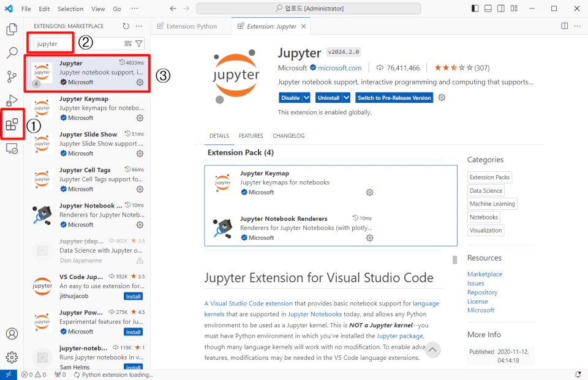The width and height of the screenshot is (588, 380).
Task: Refresh the extensions marketplace list
Action: [126, 26]
